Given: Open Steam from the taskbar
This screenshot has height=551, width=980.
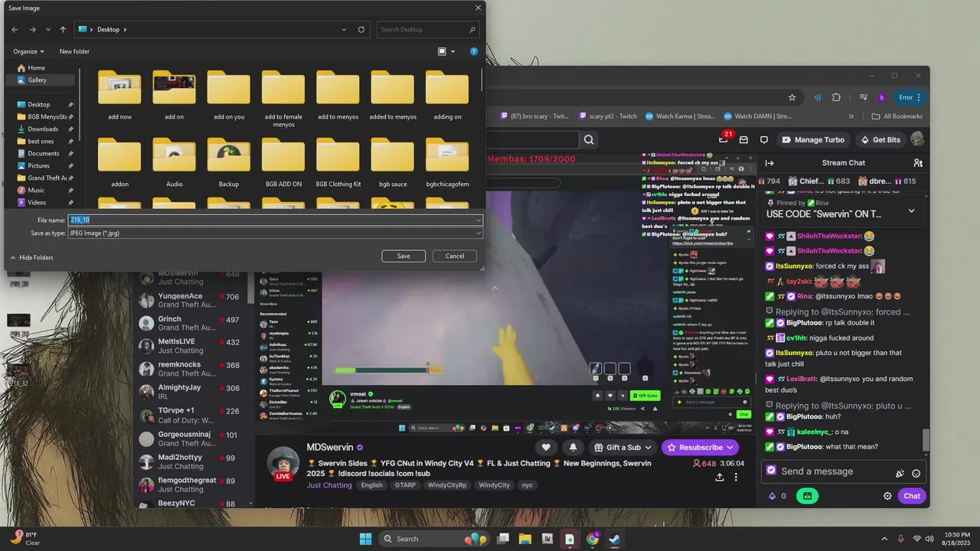Looking at the screenshot, I should click(x=614, y=539).
